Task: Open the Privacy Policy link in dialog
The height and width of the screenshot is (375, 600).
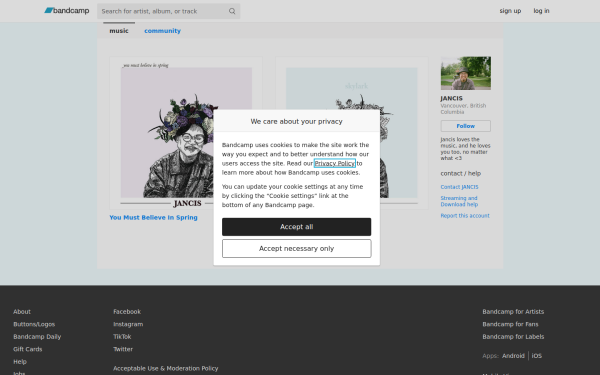Action: tap(334, 163)
